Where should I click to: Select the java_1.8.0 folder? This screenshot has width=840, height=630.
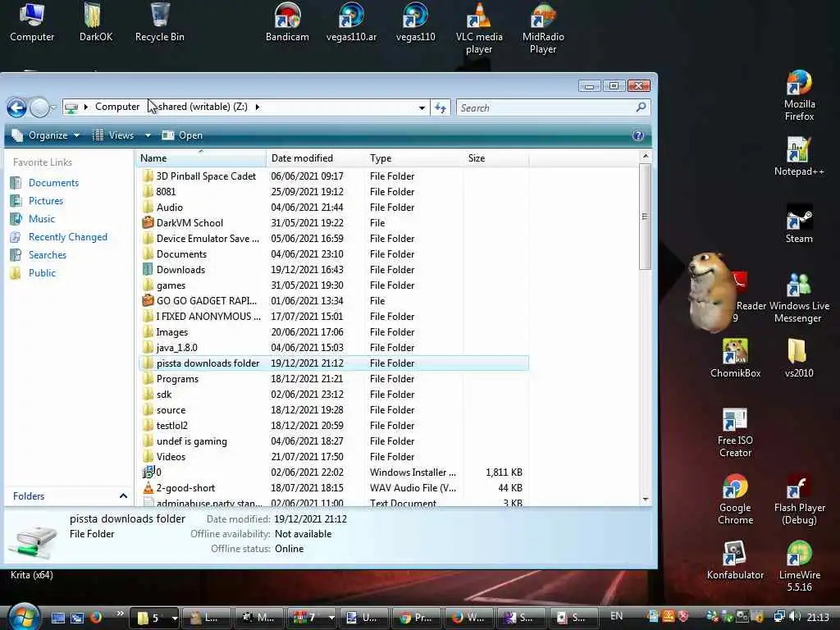pos(334,348)
